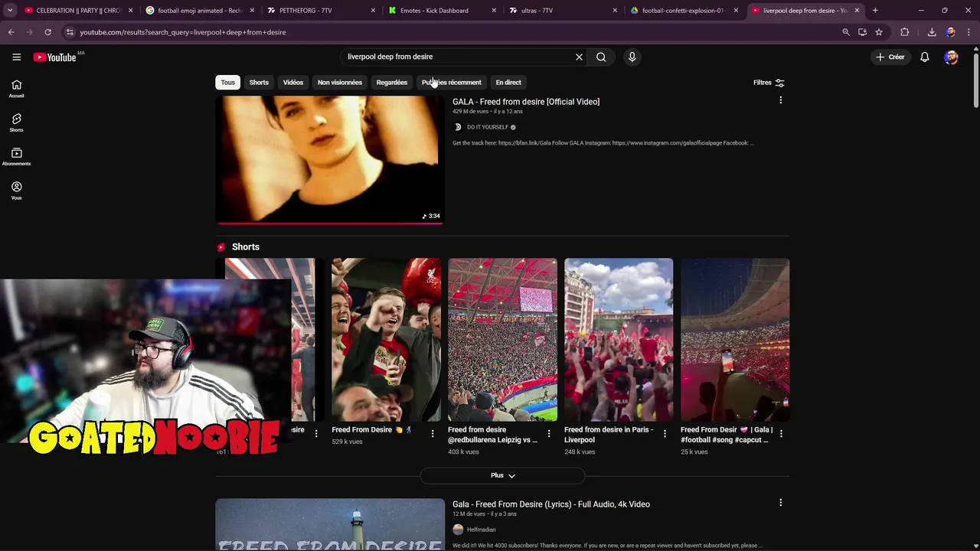Select the Vidéos filter chip

pyautogui.click(x=293, y=83)
